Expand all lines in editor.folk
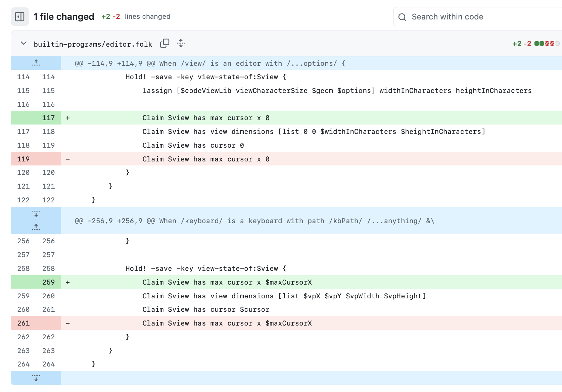 point(181,44)
